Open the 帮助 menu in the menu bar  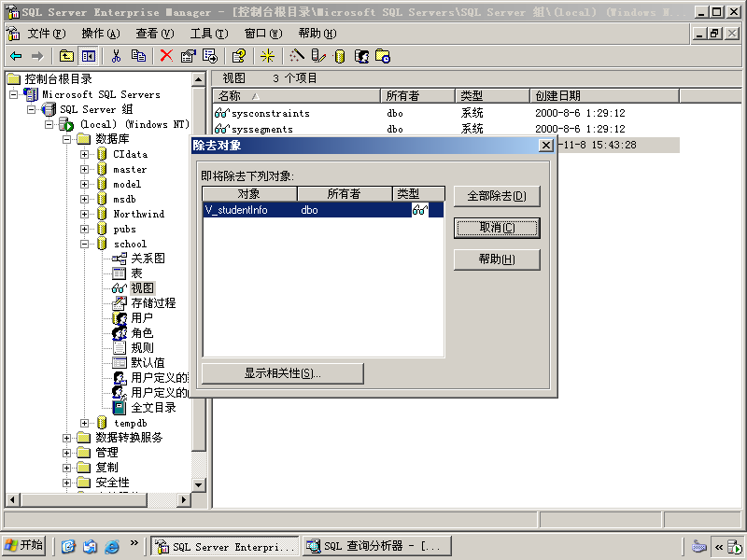(x=317, y=34)
